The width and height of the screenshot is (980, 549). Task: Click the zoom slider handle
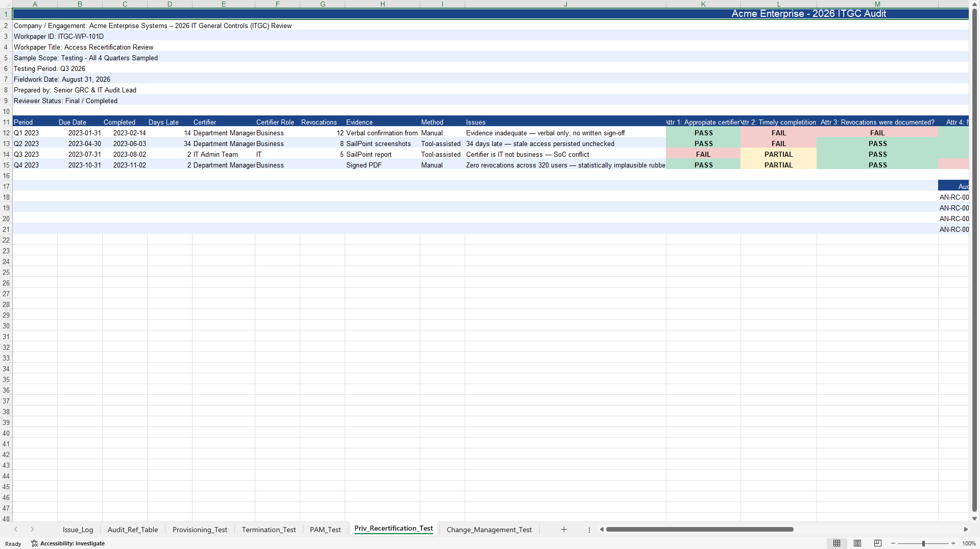[923, 543]
